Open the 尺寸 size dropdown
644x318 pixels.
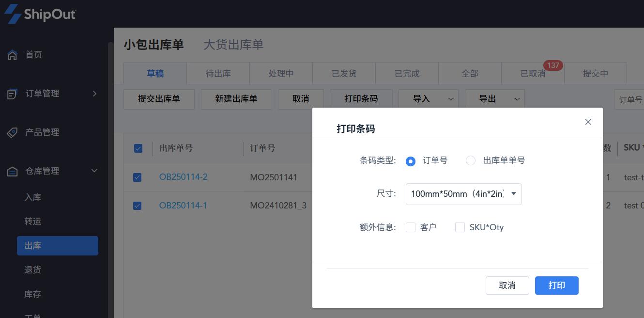point(463,194)
